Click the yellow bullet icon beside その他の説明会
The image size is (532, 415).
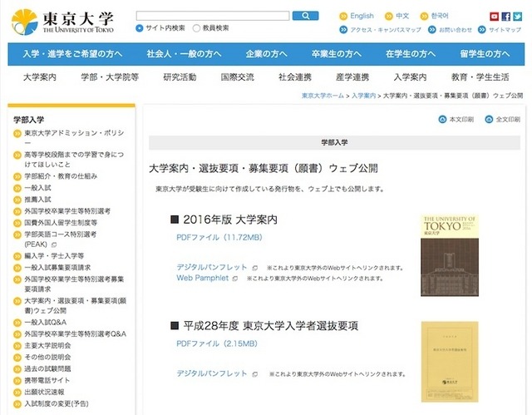point(17,358)
